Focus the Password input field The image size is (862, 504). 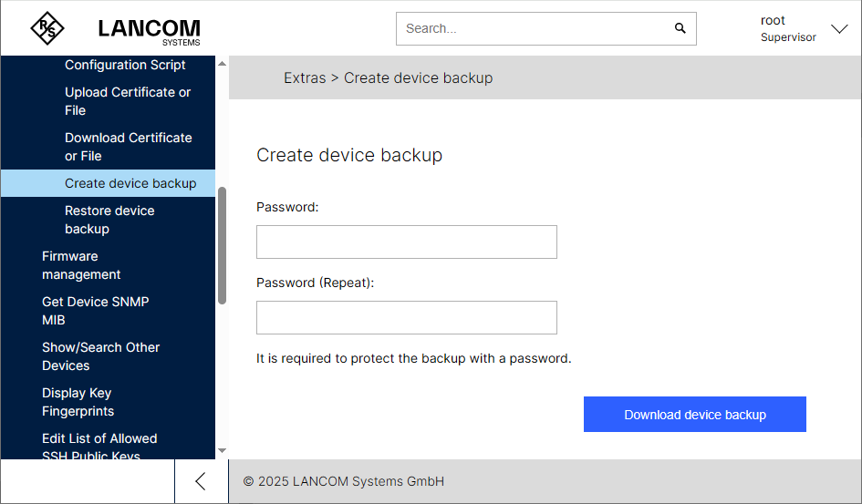click(406, 242)
